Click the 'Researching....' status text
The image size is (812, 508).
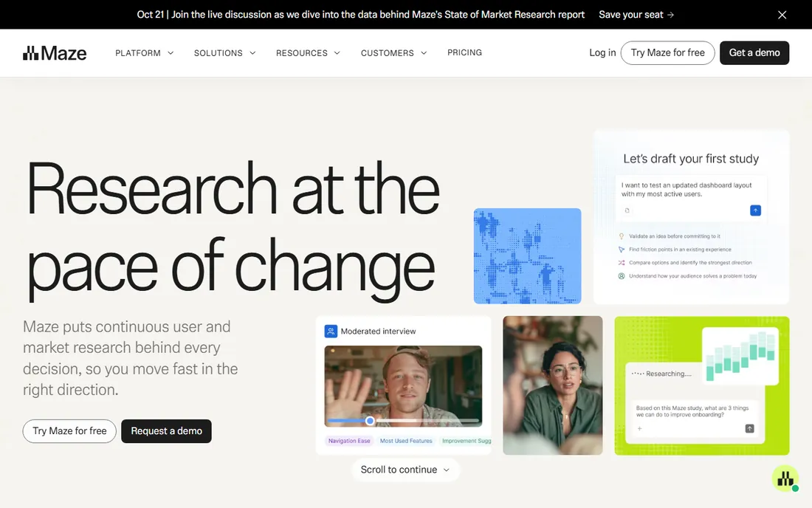(x=668, y=374)
